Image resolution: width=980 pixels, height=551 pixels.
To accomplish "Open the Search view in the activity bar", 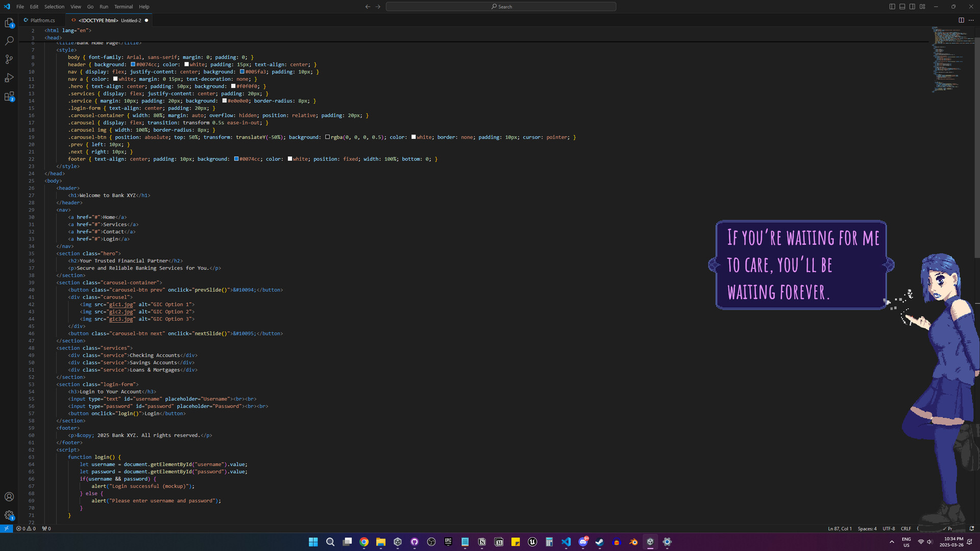I will pos(9,41).
